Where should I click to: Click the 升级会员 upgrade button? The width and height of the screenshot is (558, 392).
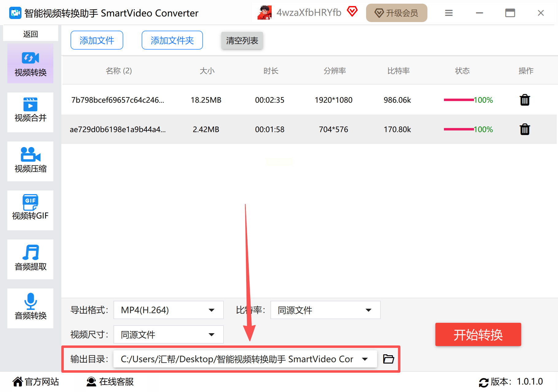click(397, 13)
